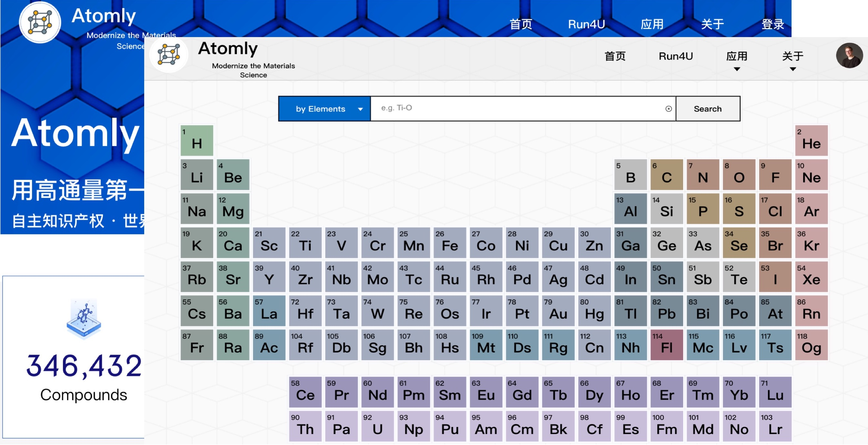
Task: Select the Helium element tile
Action: 811,140
